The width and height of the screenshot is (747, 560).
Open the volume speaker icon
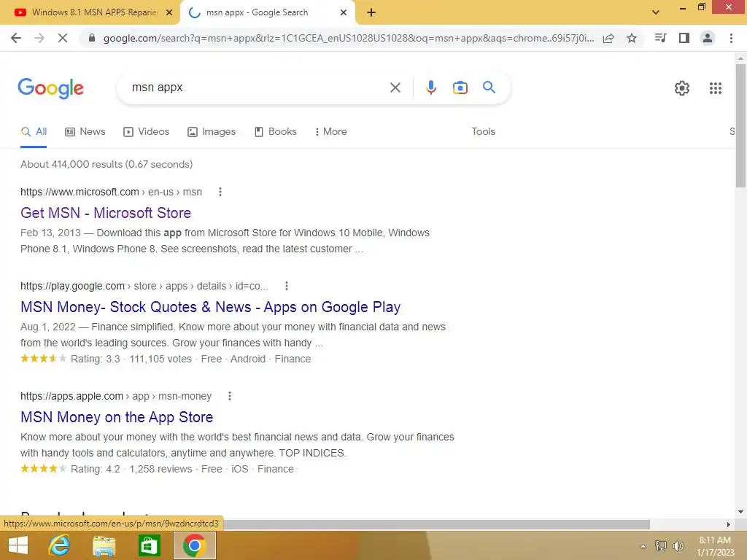coord(678,545)
